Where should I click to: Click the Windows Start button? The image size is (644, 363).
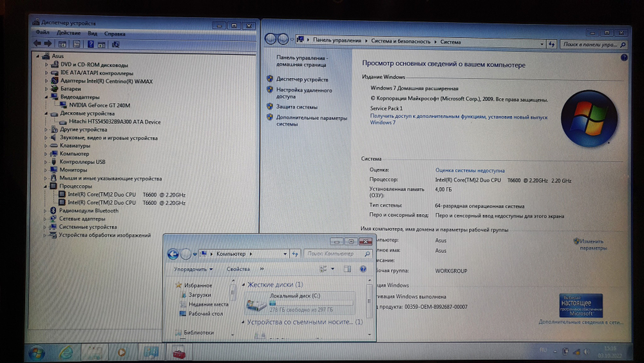37,353
